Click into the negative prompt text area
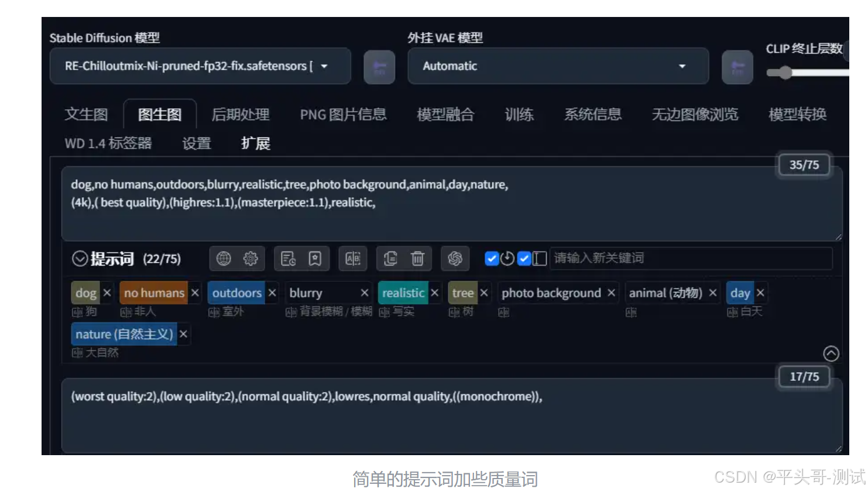Viewport: 868px width, 492px height. point(452,415)
